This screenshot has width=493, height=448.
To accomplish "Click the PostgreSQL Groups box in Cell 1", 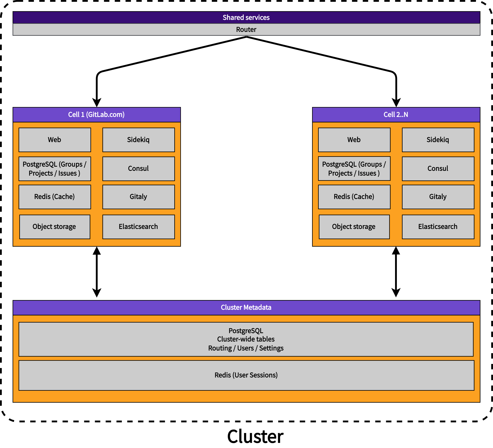I will 55,168.
